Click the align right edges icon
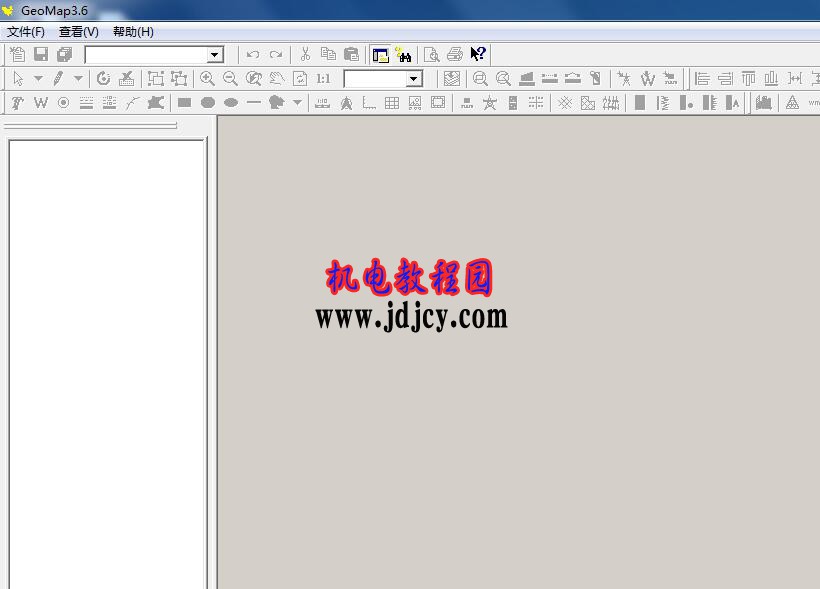 (725, 78)
